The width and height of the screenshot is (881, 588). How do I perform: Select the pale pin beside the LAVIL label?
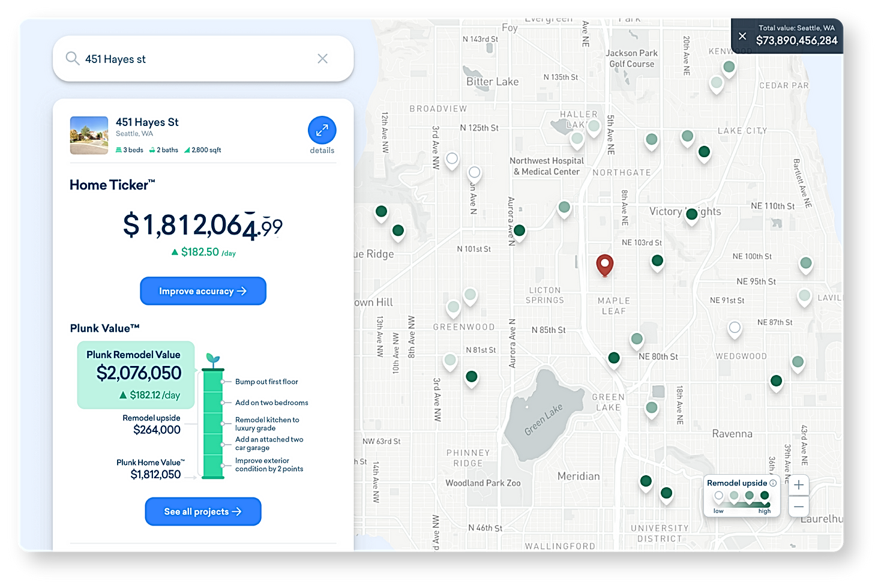click(x=804, y=298)
